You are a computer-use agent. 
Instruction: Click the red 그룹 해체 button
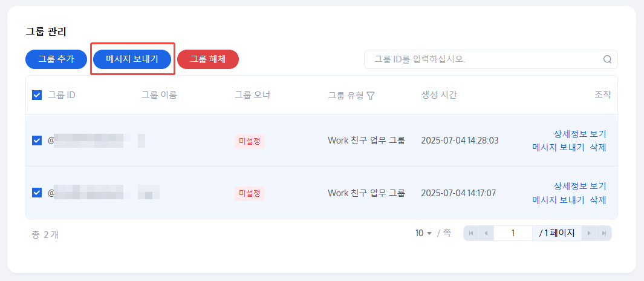point(208,59)
